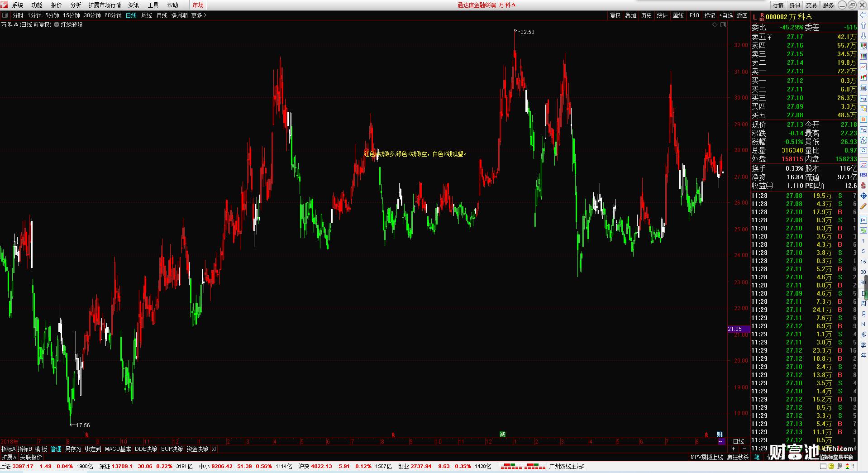Click the purple 21.05 price label

738,329
